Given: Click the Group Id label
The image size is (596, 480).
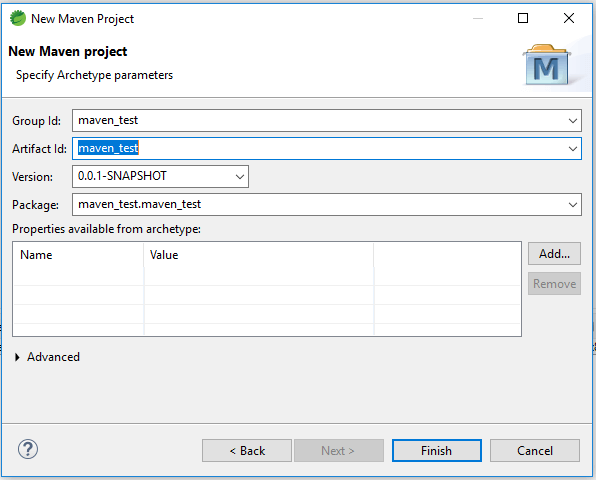Looking at the screenshot, I should point(36,121).
